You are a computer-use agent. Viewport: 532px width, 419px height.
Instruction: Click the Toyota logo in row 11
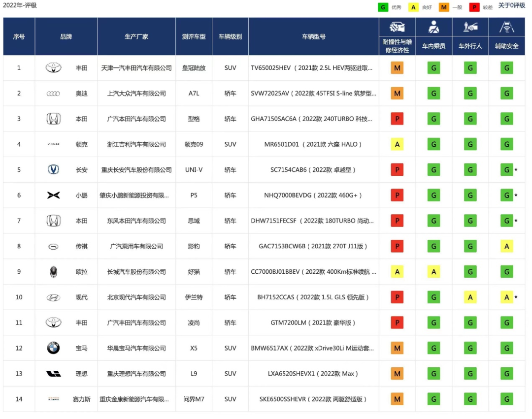point(54,322)
